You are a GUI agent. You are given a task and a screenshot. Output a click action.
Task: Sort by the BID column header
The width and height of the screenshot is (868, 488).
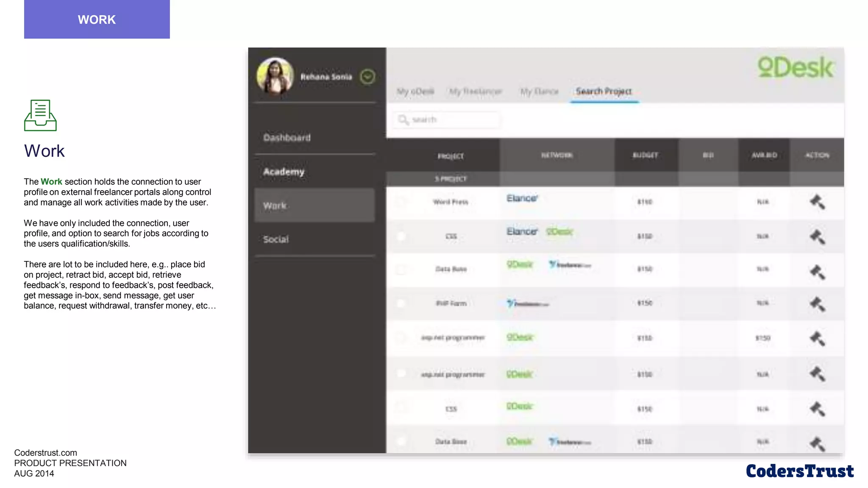tap(708, 155)
